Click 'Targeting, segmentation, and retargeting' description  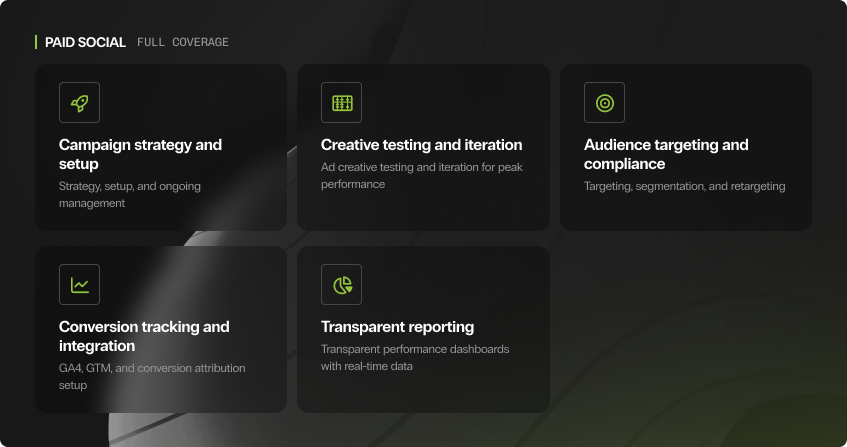click(684, 186)
